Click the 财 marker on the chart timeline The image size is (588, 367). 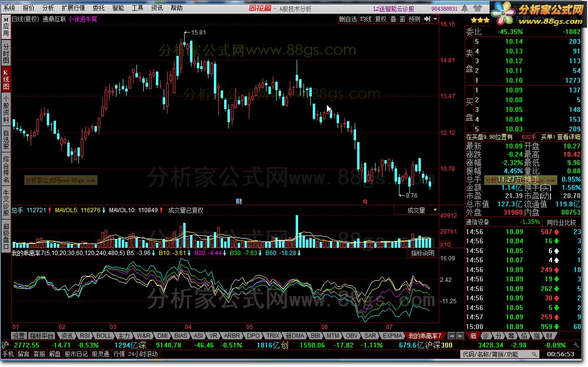(x=239, y=201)
